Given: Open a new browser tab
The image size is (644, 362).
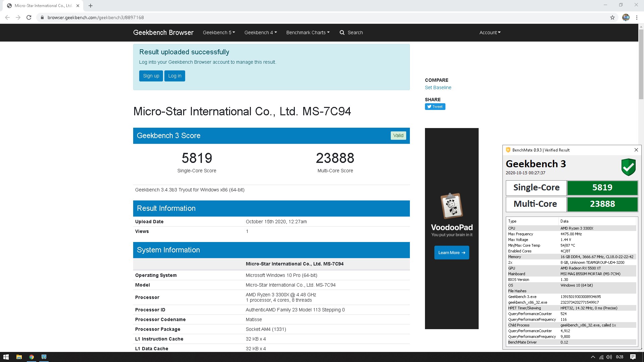Looking at the screenshot, I should click(91, 6).
